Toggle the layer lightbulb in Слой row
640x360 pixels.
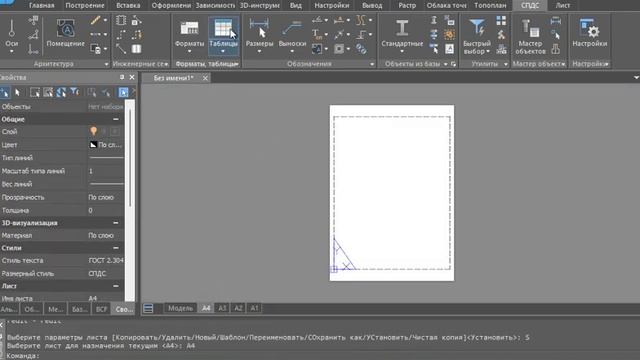[x=93, y=131]
